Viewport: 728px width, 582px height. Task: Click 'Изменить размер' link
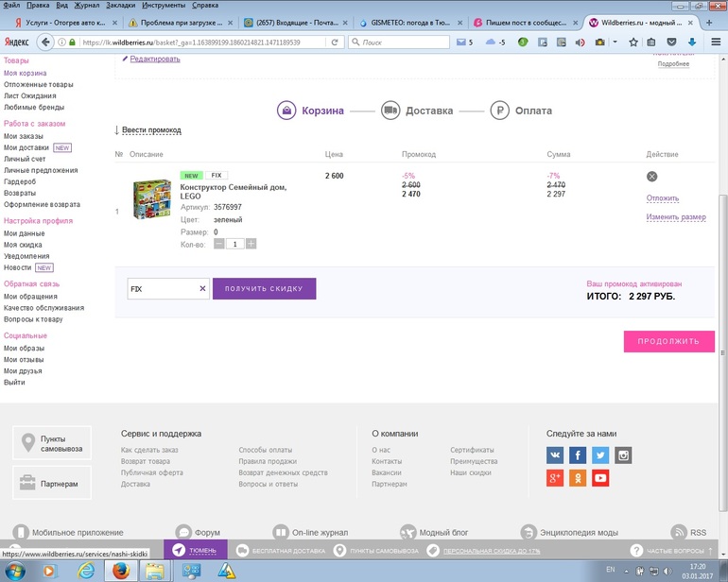[675, 217]
